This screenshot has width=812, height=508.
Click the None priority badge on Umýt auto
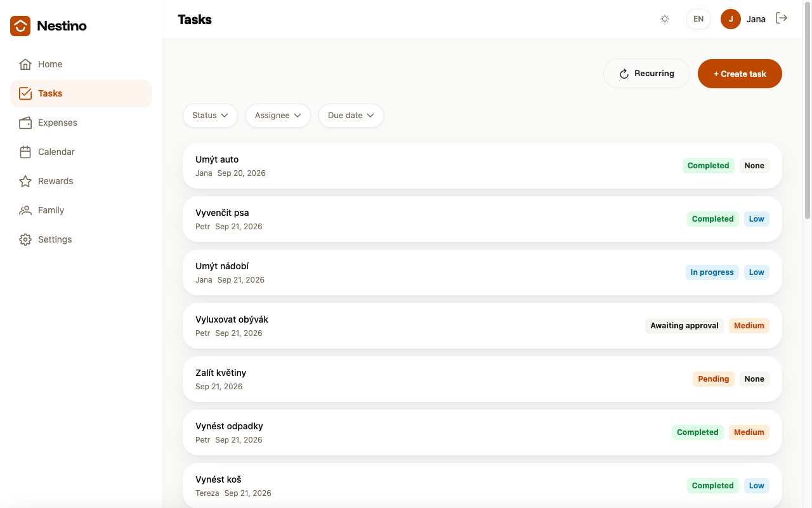[754, 166]
